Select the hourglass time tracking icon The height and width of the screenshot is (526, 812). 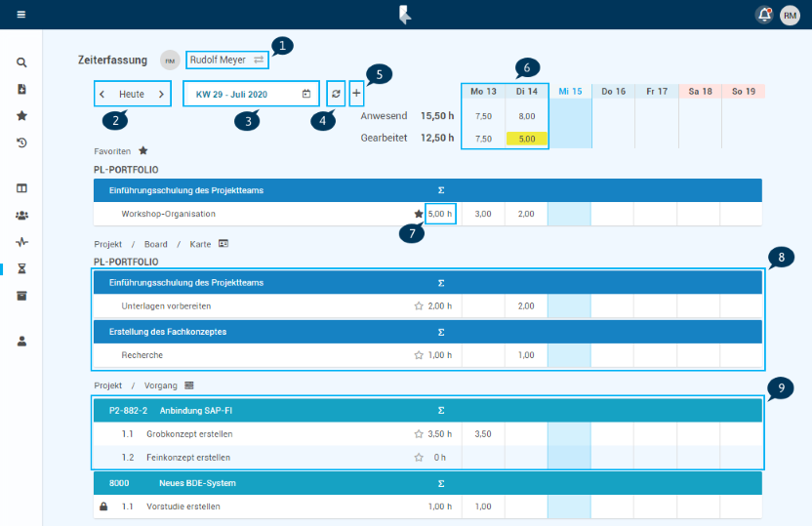[x=21, y=268]
